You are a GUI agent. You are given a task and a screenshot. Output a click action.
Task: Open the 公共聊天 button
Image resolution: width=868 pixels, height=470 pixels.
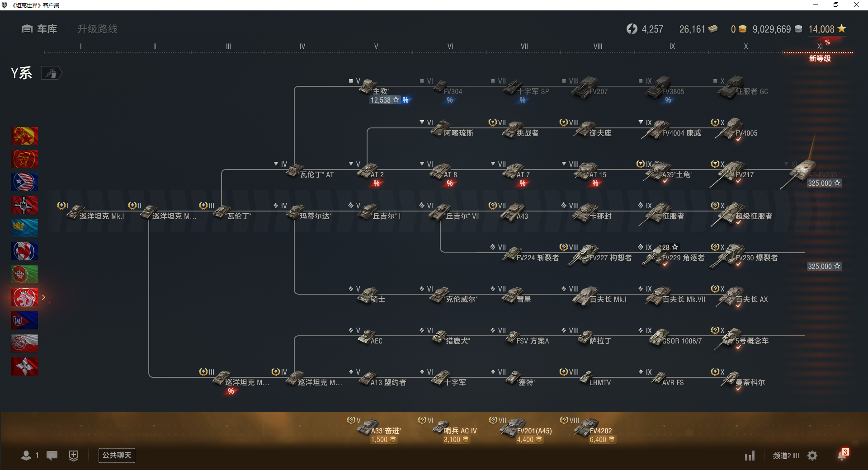117,455
